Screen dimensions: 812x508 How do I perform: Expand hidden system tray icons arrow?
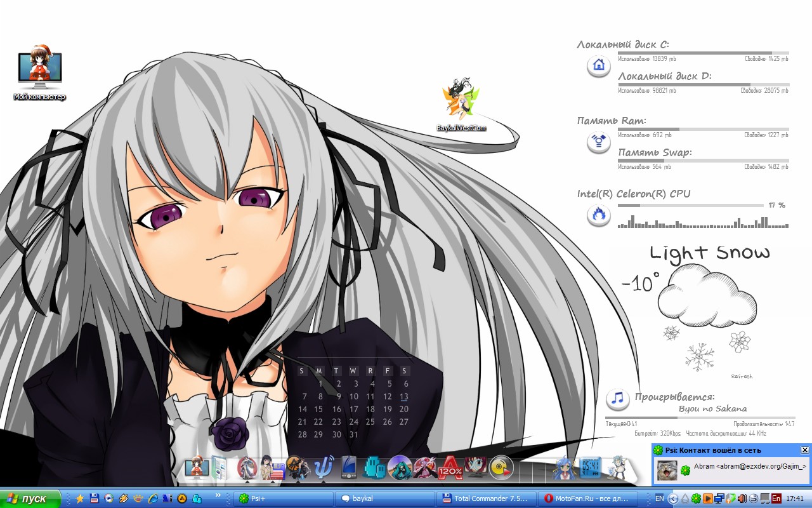coord(673,498)
